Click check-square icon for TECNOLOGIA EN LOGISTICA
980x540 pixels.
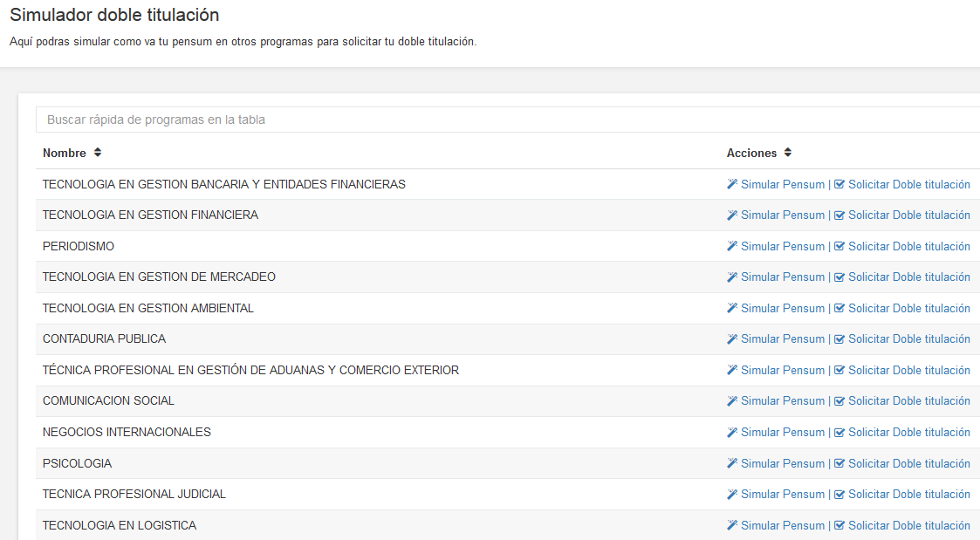[x=840, y=525]
